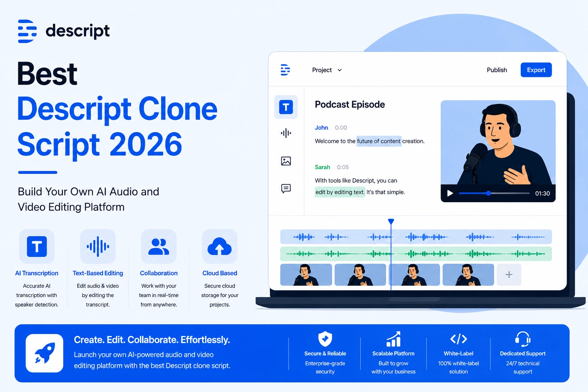The width and height of the screenshot is (588, 392).
Task: Open the Project dropdown menu
Action: pos(327,70)
